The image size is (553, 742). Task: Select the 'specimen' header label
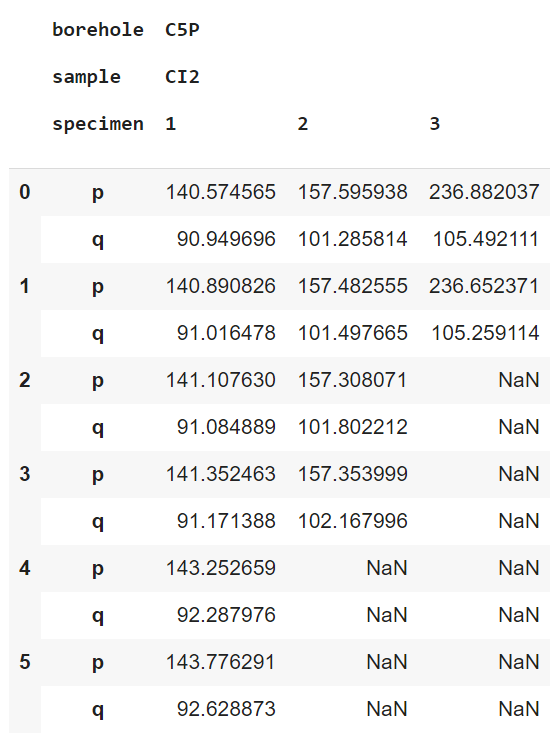click(98, 124)
